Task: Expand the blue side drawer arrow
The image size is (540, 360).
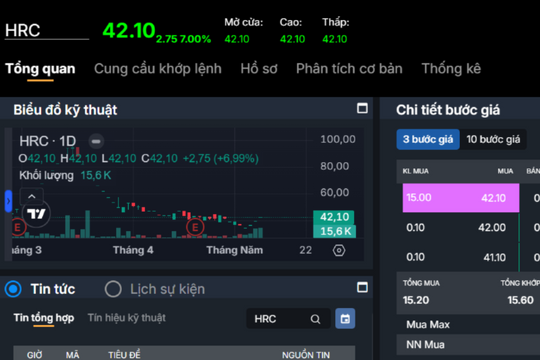Action: coord(8,201)
